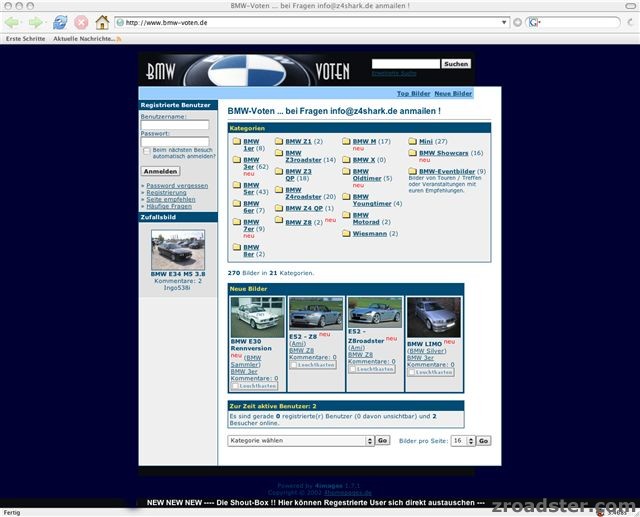Go back with the browser back arrow

pyautogui.click(x=12, y=22)
